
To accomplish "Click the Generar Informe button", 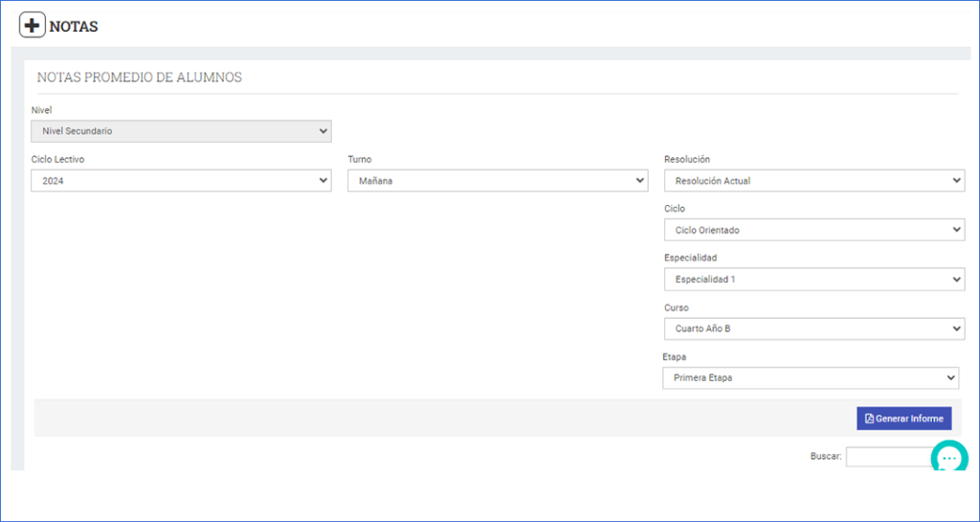I will (903, 419).
